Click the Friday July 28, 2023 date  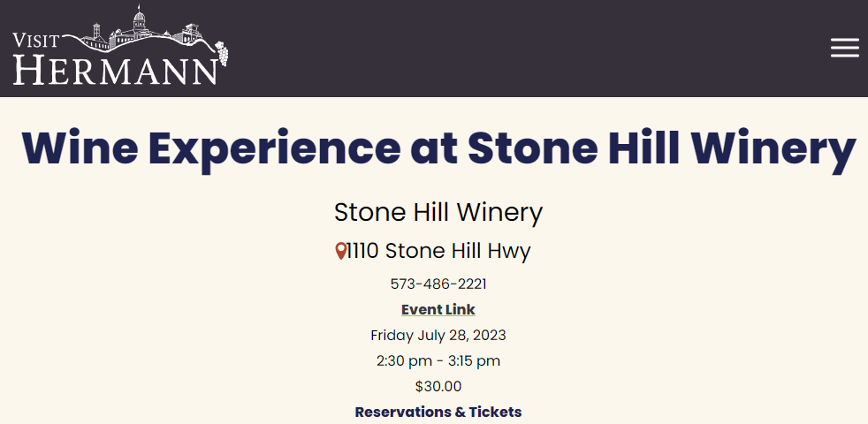(x=438, y=336)
